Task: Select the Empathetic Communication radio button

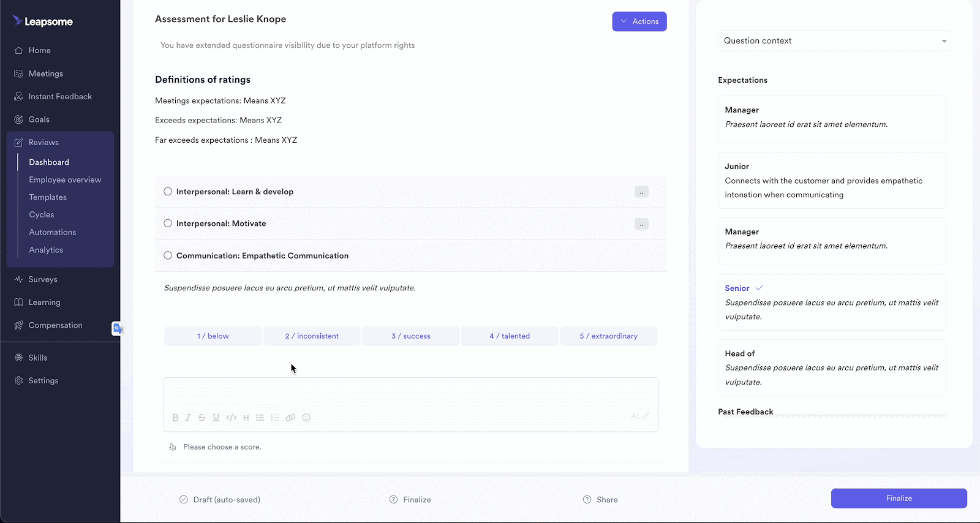Action: (168, 255)
